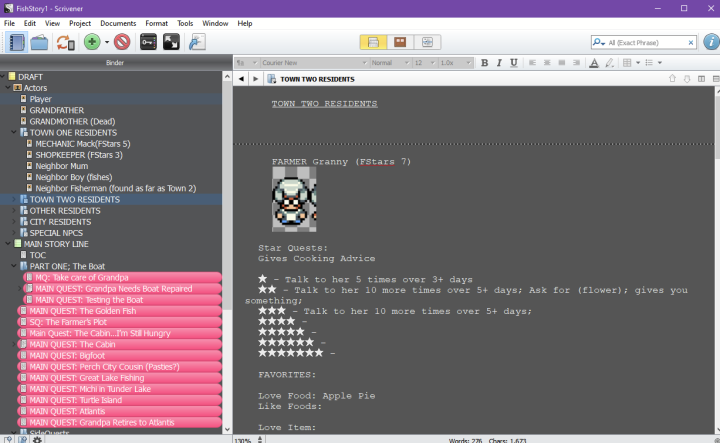Split the editor vertically icon

pyautogui.click(x=701, y=79)
